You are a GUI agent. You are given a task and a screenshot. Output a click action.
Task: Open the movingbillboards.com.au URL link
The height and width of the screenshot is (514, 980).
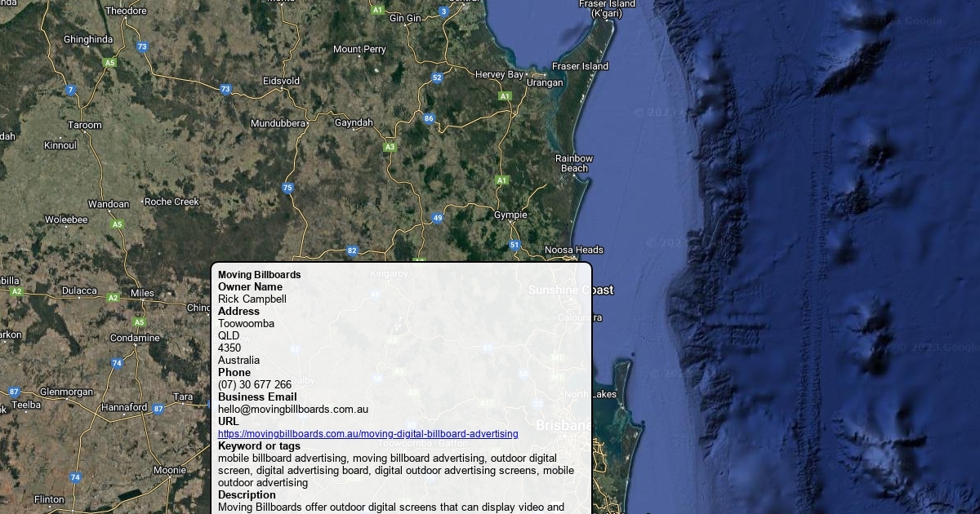click(367, 434)
